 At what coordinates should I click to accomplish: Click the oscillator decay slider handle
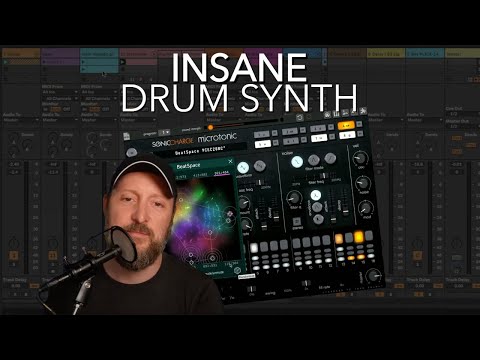276,218
